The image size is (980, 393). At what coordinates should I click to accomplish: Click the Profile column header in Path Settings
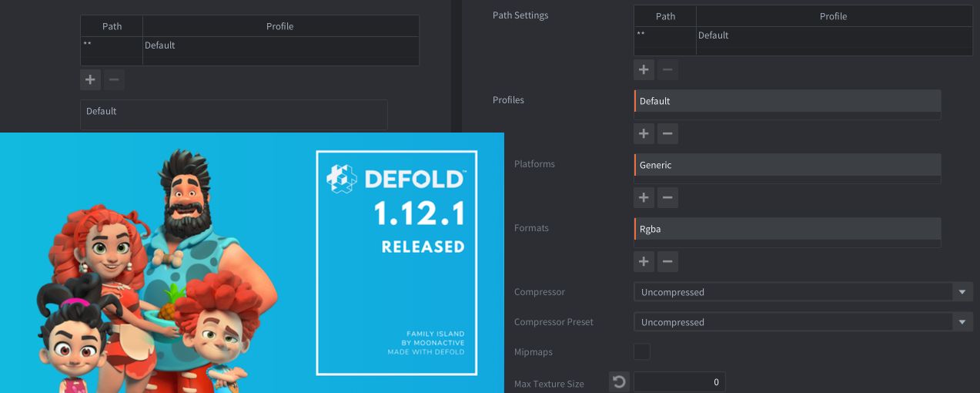(833, 16)
